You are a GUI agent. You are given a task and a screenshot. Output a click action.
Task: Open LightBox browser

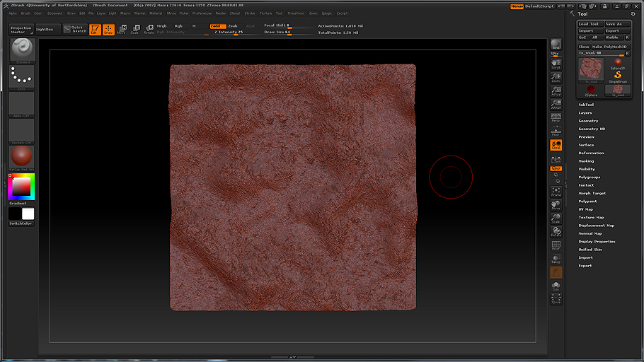48,29
